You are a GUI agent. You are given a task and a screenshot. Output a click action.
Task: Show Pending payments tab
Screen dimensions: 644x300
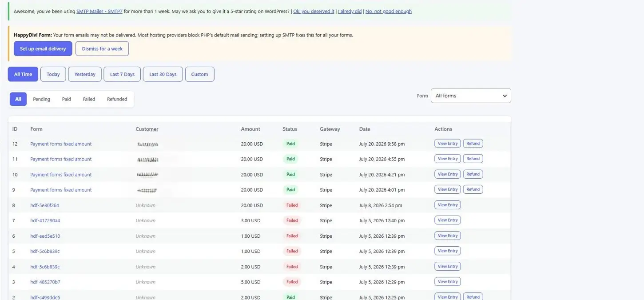coord(42,99)
